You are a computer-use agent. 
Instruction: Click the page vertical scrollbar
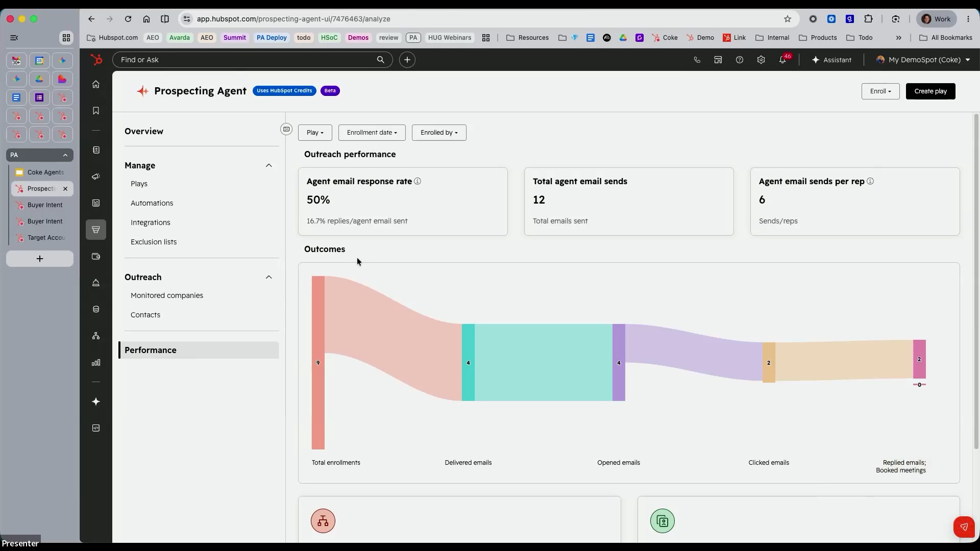click(976, 281)
